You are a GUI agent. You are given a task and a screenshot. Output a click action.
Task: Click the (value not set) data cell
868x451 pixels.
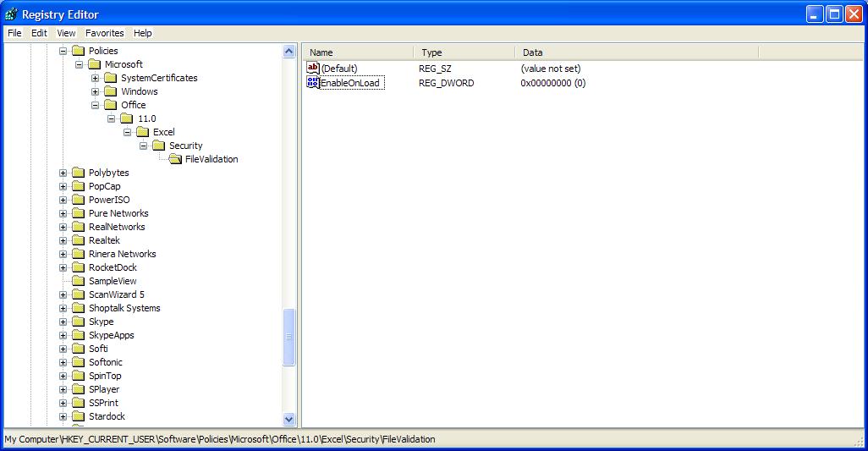[x=551, y=69]
